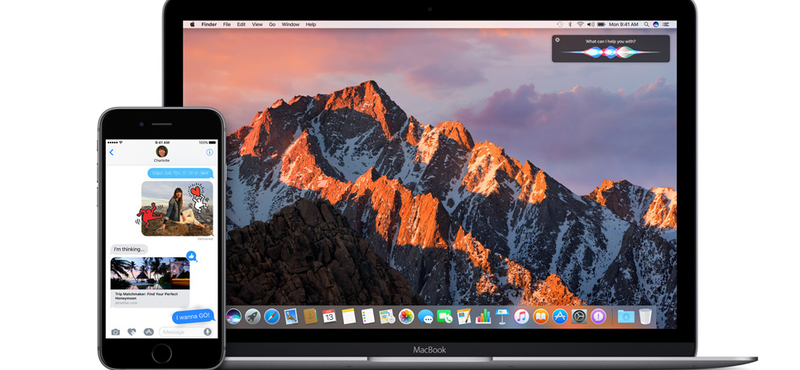Open the Apple menu

tap(192, 24)
